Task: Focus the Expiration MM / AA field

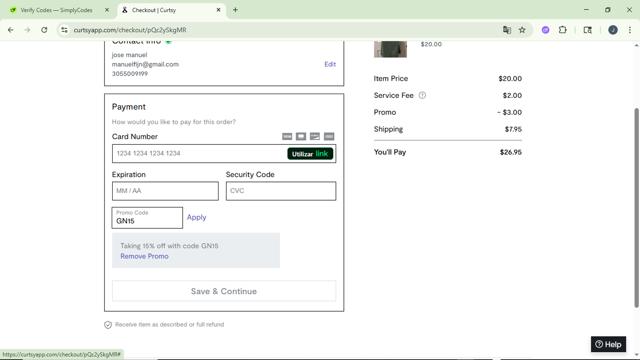Action: [x=165, y=191]
